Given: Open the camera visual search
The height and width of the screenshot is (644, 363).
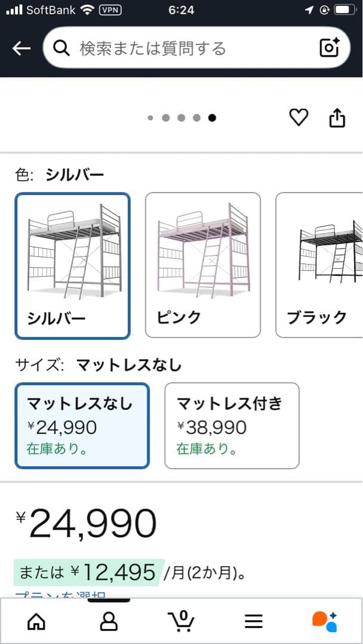Looking at the screenshot, I should (x=329, y=48).
